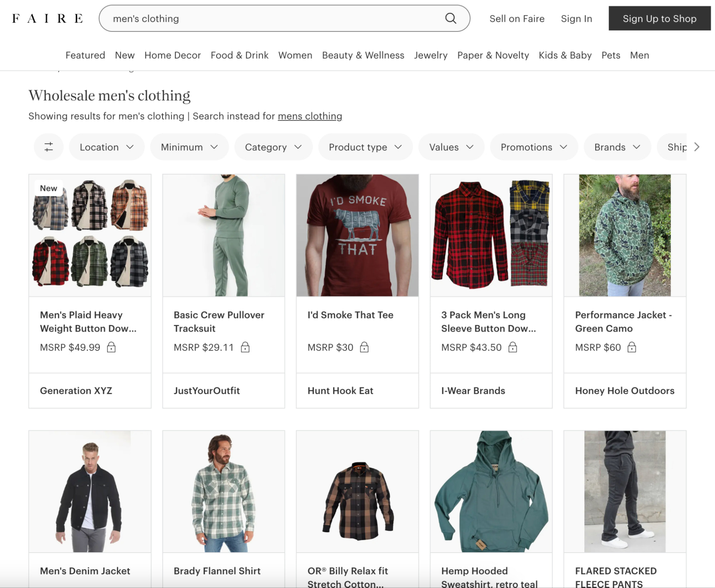The height and width of the screenshot is (588, 715).
Task: Click the FAIRE logo to go home
Action: 46,18
